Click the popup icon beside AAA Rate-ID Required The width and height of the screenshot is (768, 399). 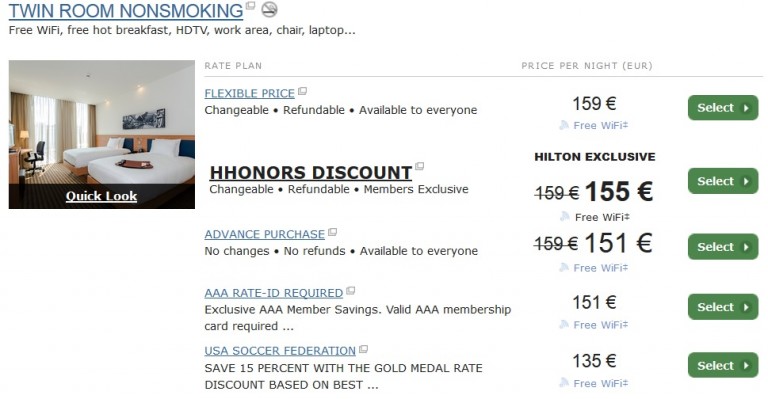pos(350,291)
